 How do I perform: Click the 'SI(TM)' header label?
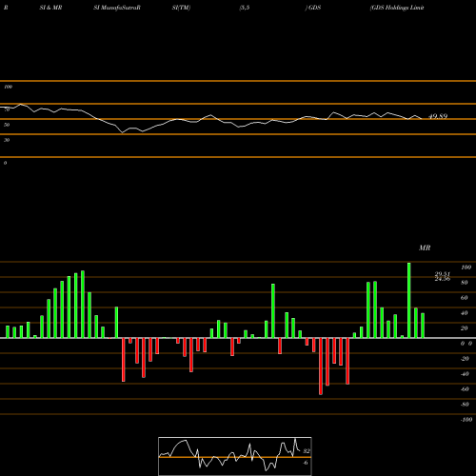click(181, 8)
